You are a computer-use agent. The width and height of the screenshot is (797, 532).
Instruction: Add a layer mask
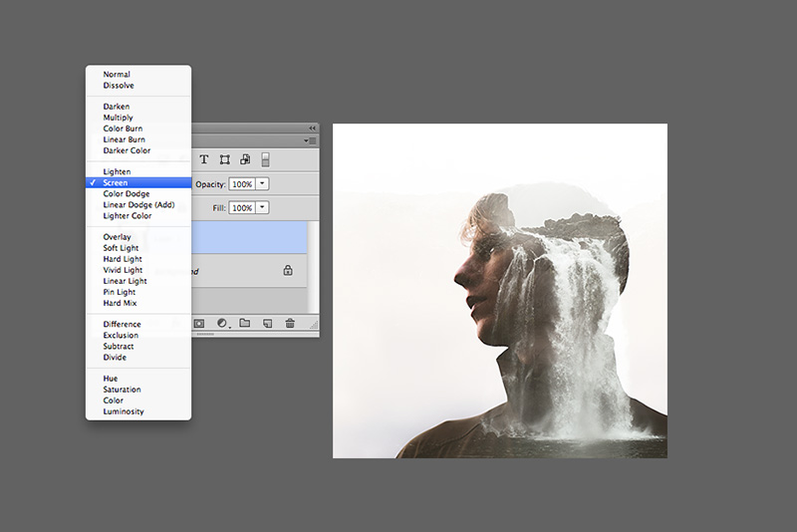[x=198, y=323]
